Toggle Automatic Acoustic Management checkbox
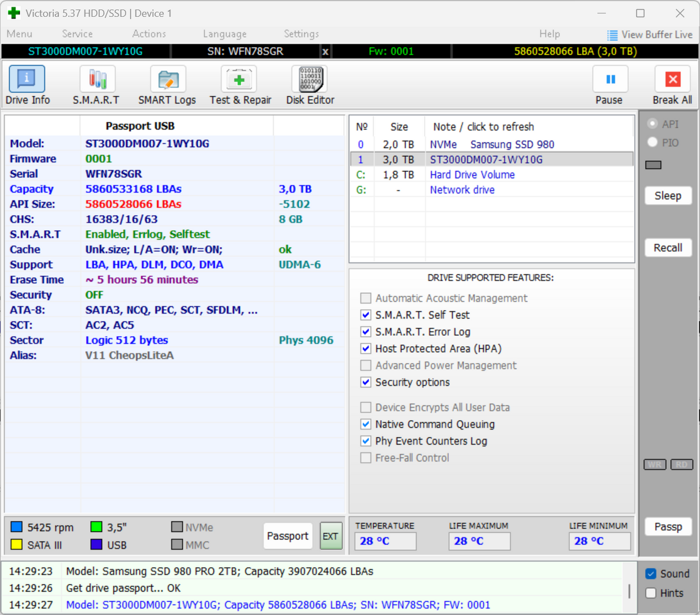Screen dimensions: 700x615 pyautogui.click(x=366, y=298)
